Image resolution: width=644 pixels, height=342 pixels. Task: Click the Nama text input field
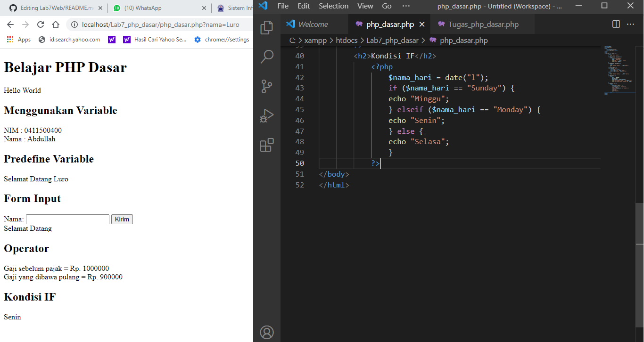pos(67,219)
